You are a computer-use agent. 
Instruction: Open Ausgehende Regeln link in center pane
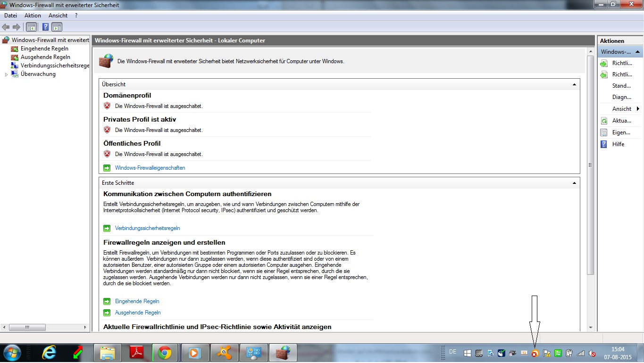pyautogui.click(x=138, y=313)
